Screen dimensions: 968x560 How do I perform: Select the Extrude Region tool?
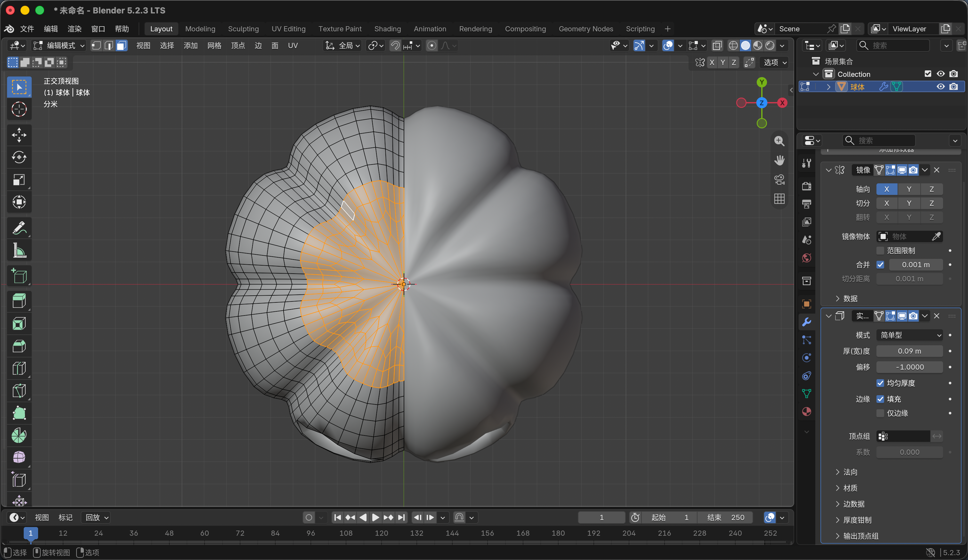point(19,301)
